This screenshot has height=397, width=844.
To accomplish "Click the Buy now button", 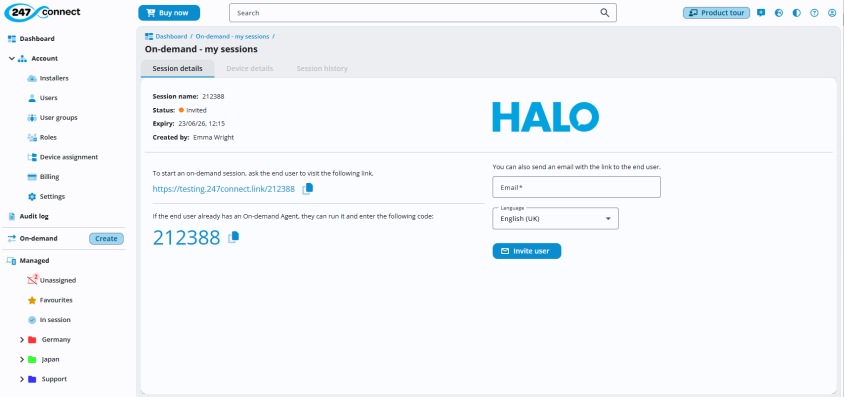I will [169, 13].
